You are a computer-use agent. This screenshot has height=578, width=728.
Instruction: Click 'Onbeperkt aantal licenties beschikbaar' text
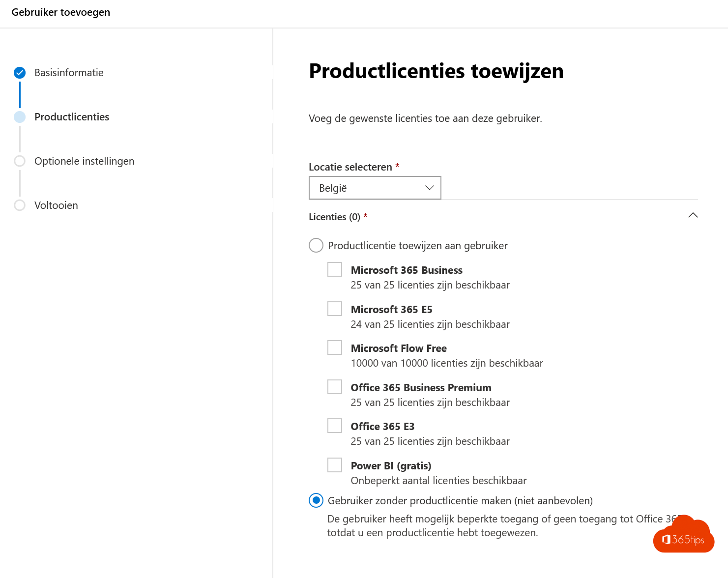[x=438, y=481]
